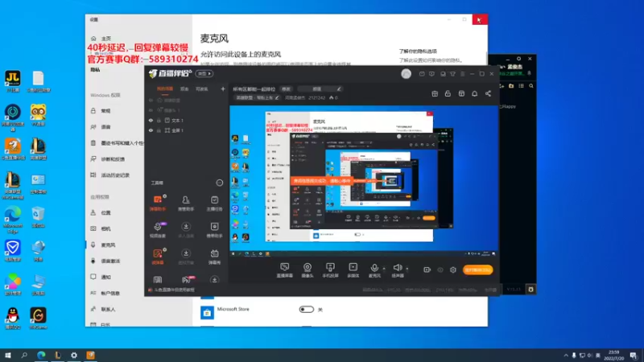
Task: Open recording button beside settings gear
Action: click(x=427, y=269)
